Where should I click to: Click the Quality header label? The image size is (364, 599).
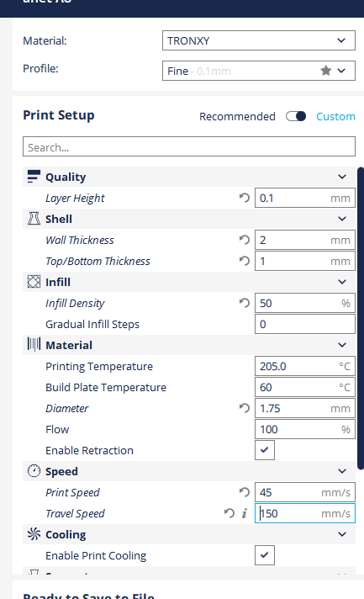tap(66, 177)
